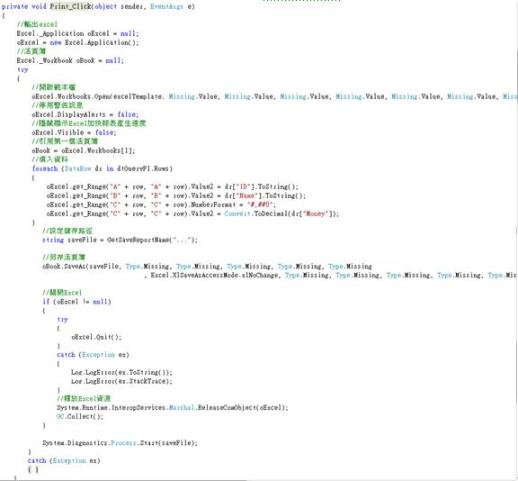Select the NumberFormat = "#,##0" line
Image resolution: width=518 pixels, height=481 pixels.
click(x=161, y=205)
